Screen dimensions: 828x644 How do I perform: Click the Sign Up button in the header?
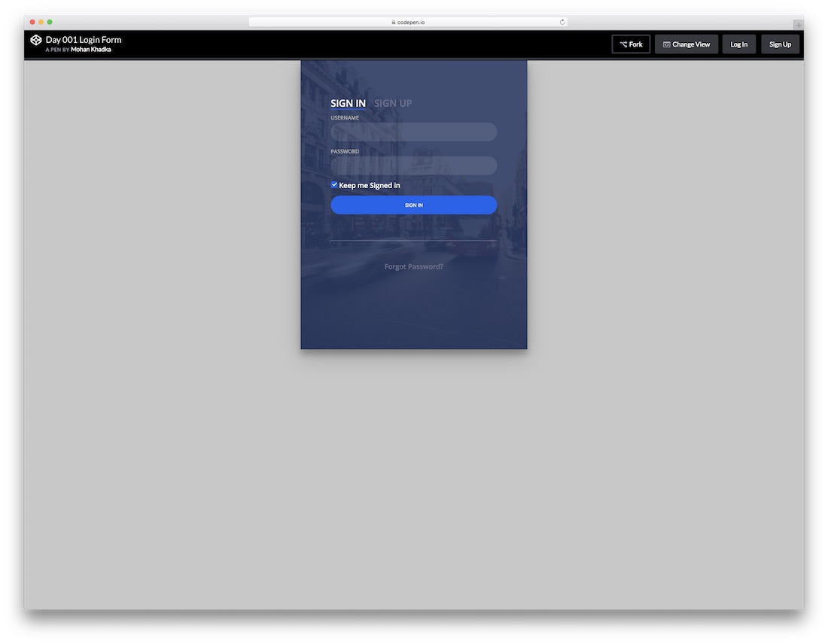point(780,44)
